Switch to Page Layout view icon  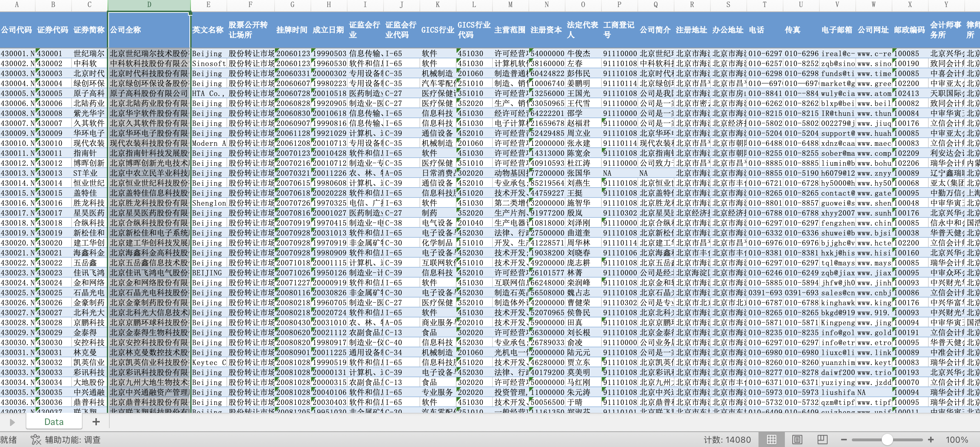(x=797, y=440)
